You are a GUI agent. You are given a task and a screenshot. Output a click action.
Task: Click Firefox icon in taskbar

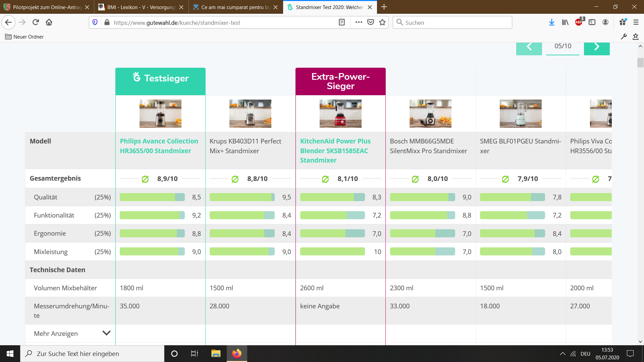point(237,354)
